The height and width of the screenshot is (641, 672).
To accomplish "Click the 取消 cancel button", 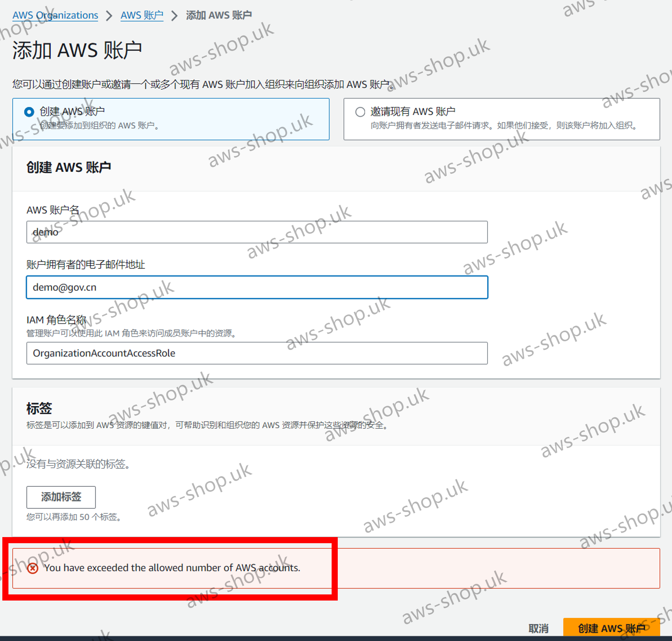I will [x=538, y=628].
